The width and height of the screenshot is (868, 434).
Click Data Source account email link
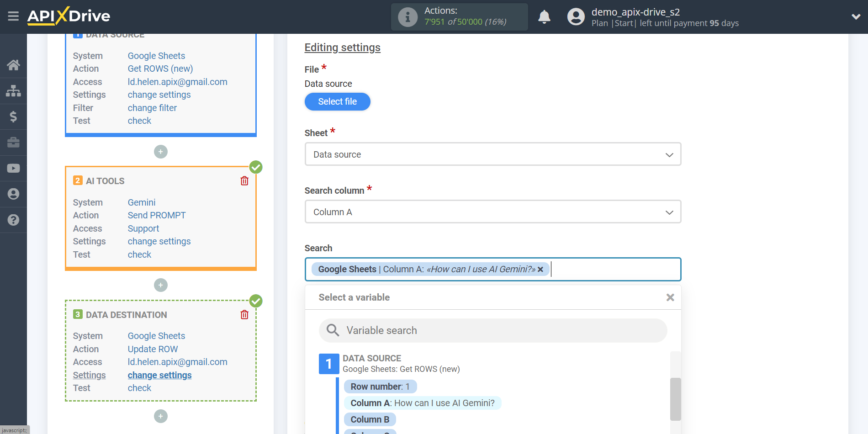pos(177,82)
